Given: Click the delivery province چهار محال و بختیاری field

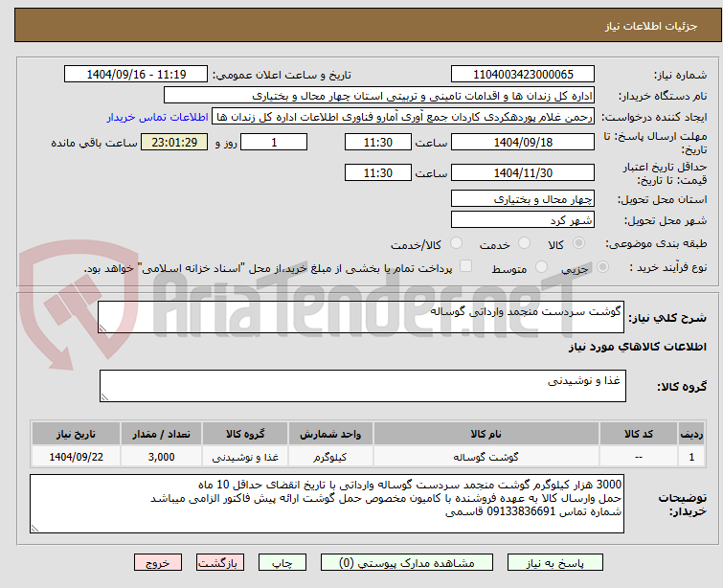Looking at the screenshot, I should (523, 198).
